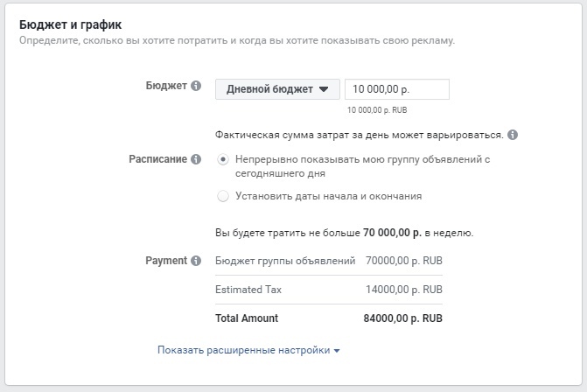587x392 pixels.
Task: Click the Estimated Tax row label
Action: [248, 290]
